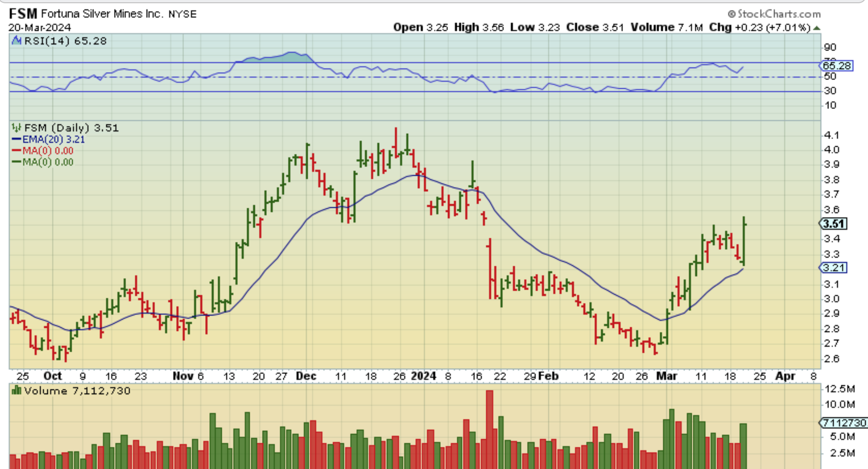
Task: Click the 3.1 price axis label
Action: point(832,284)
